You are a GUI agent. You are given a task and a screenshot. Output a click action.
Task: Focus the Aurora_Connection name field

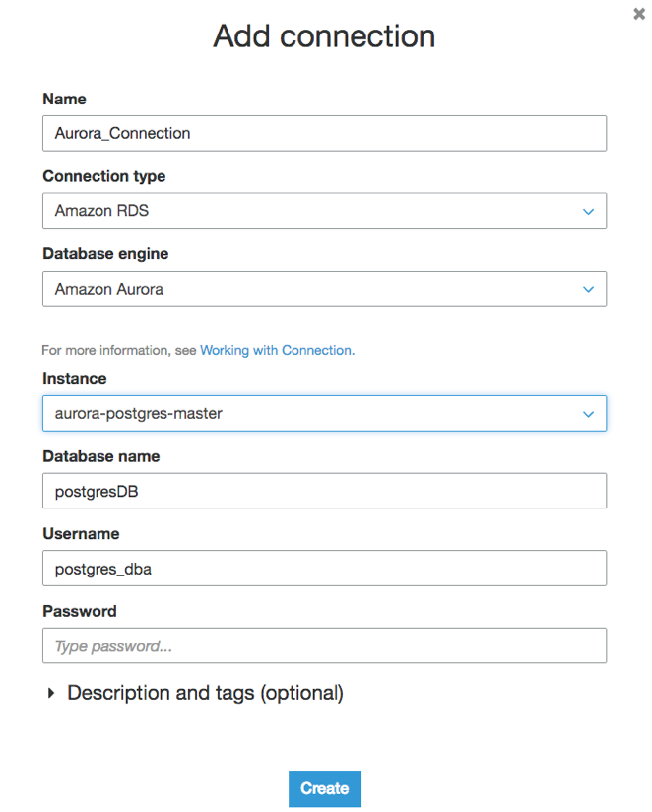(323, 133)
